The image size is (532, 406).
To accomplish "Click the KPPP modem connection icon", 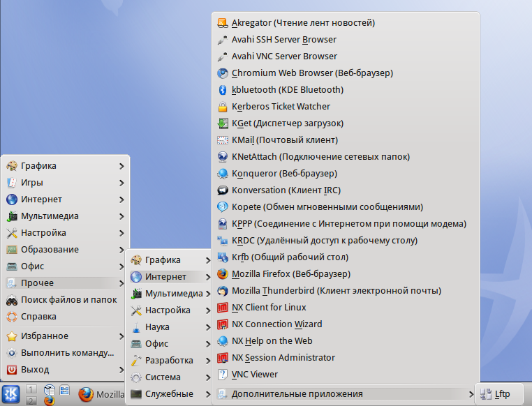I will 223,224.
